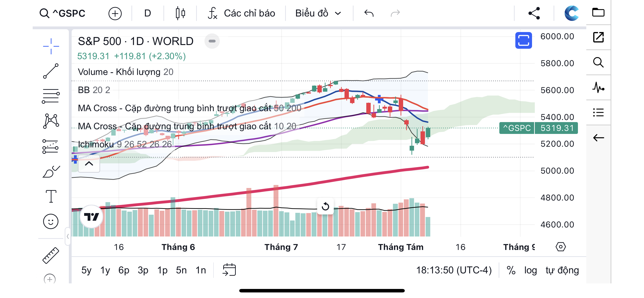This screenshot has width=644, height=298.
Task: Click the TradingView logo
Action: coord(92,217)
